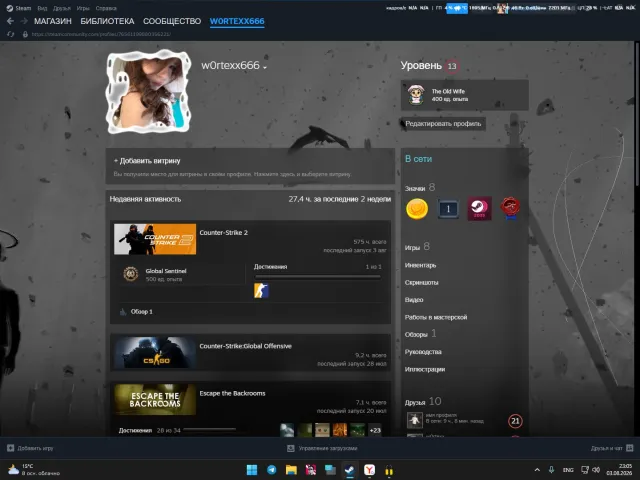640x480 pixels.
Task: Click the lock icon beside the URL
Action: pyautogui.click(x=25, y=34)
